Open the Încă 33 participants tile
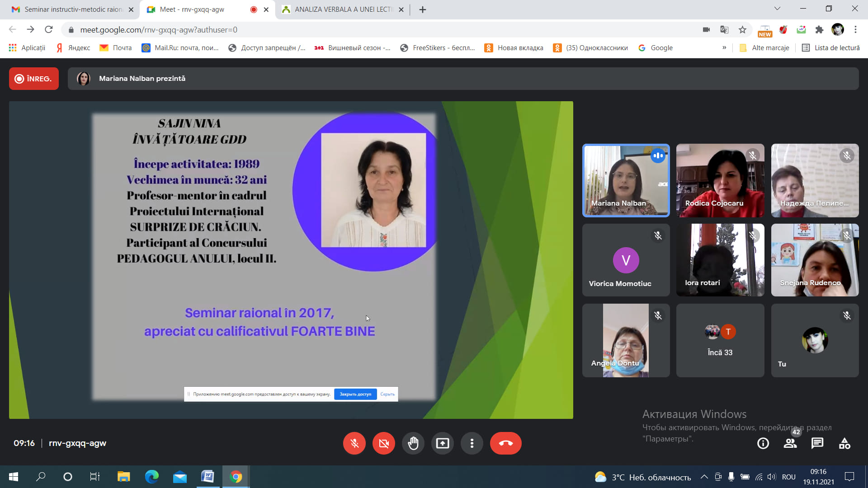 pos(720,340)
